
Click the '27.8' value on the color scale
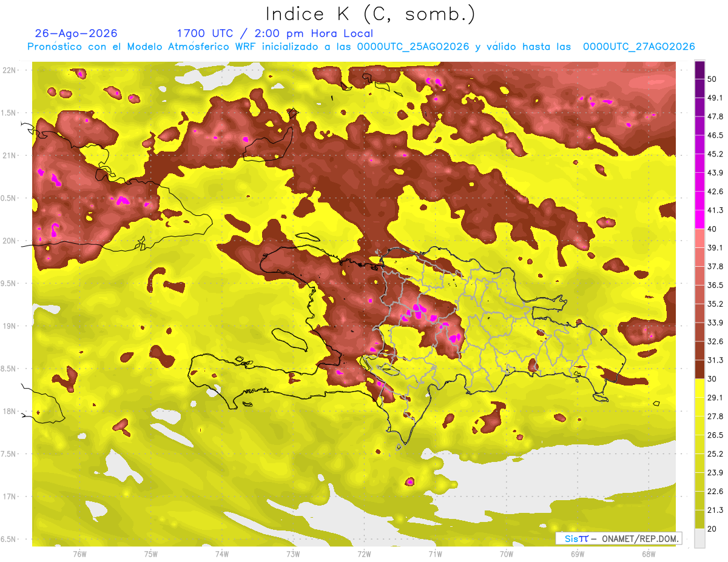click(715, 416)
